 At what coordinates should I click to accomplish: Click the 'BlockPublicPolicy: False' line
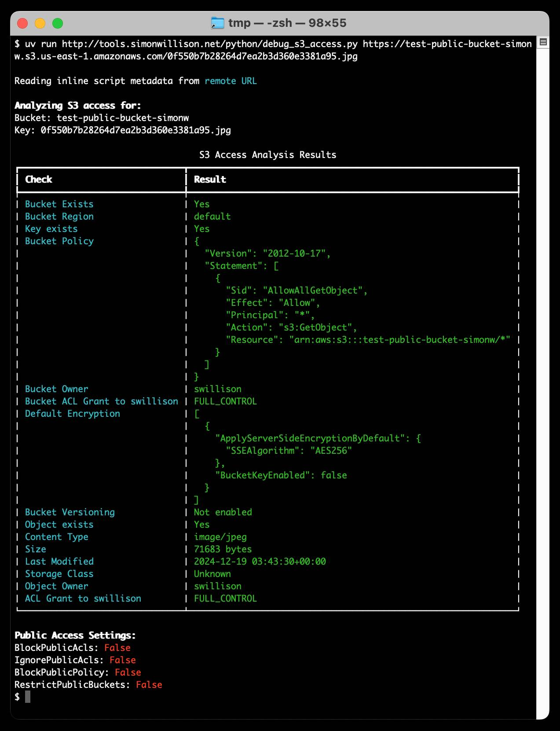pyautogui.click(x=78, y=672)
